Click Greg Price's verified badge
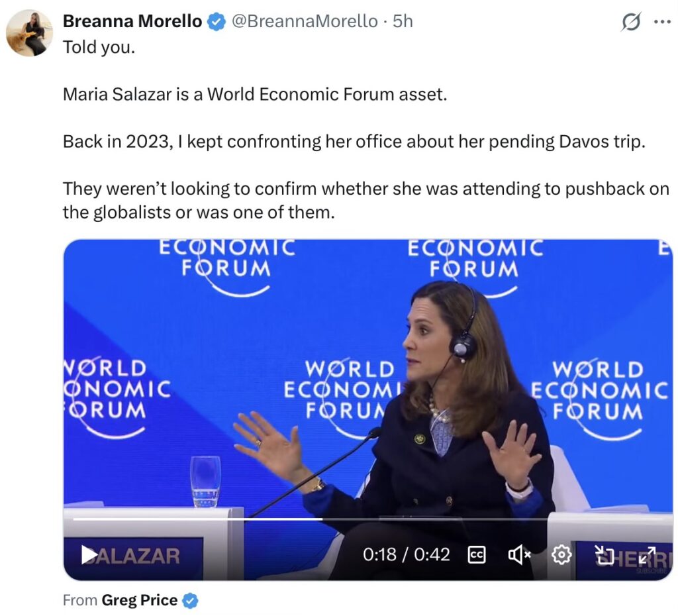Viewport: 678px width, 616px height. click(x=190, y=601)
